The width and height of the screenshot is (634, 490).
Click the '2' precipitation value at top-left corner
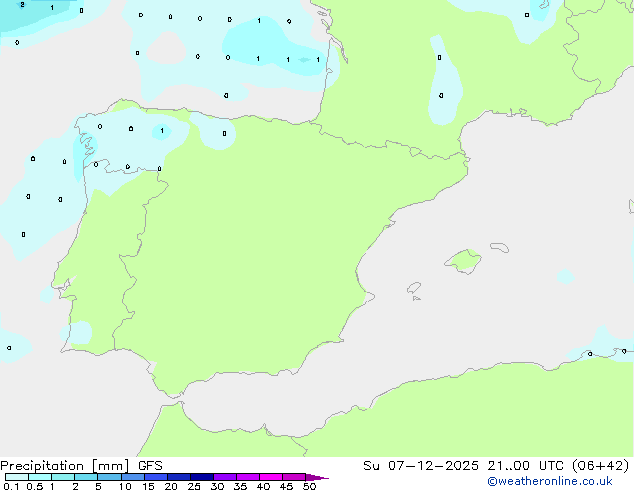[x=22, y=5]
